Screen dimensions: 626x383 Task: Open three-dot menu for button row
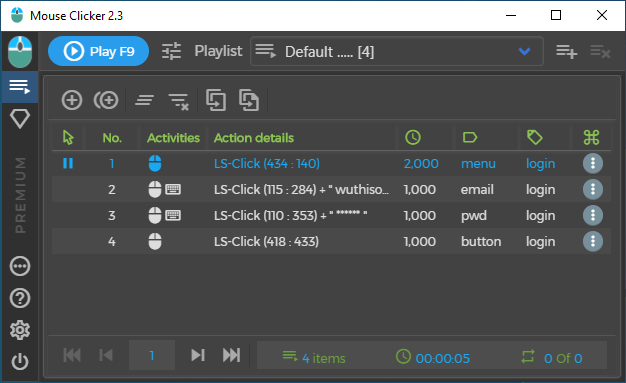pos(593,241)
